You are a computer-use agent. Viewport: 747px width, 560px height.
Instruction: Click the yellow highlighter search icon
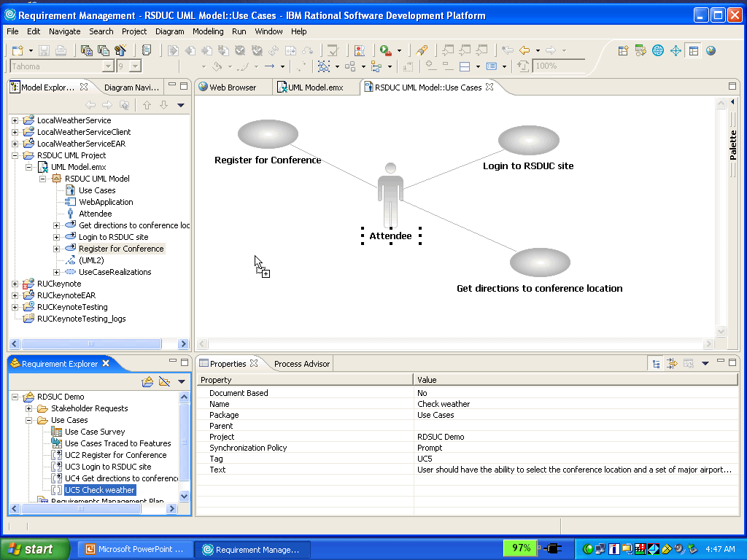tap(422, 50)
